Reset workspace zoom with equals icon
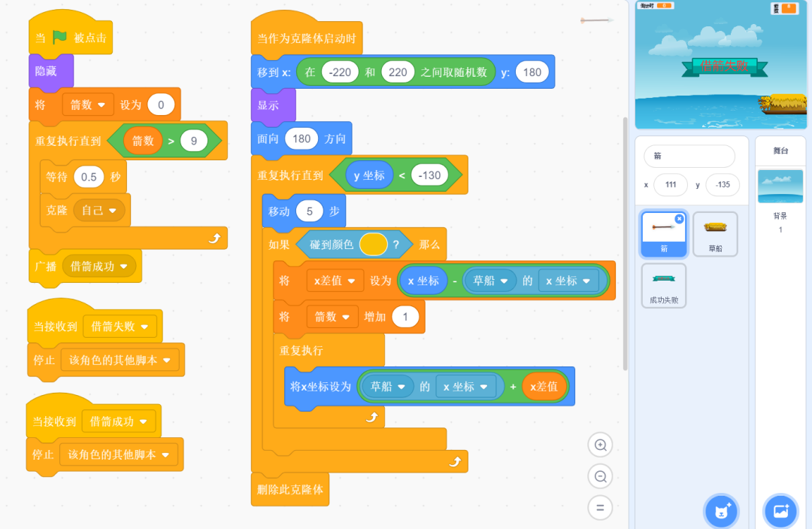 click(x=600, y=507)
